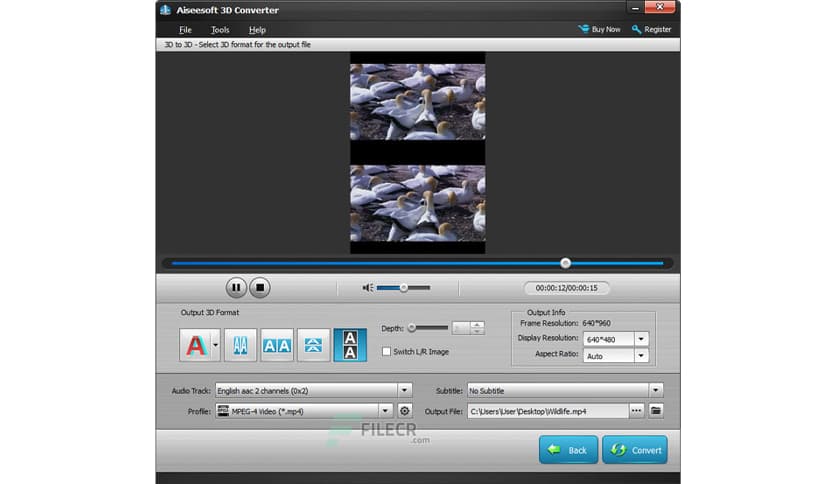
Task: Select Side by Side half-width format
Action: pyautogui.click(x=240, y=345)
